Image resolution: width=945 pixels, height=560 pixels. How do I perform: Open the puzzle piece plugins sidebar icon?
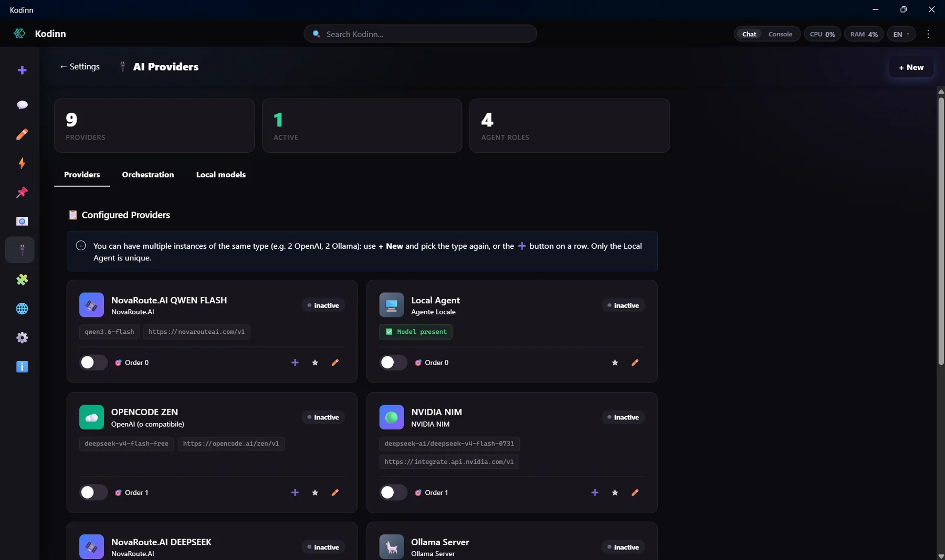pos(22,280)
